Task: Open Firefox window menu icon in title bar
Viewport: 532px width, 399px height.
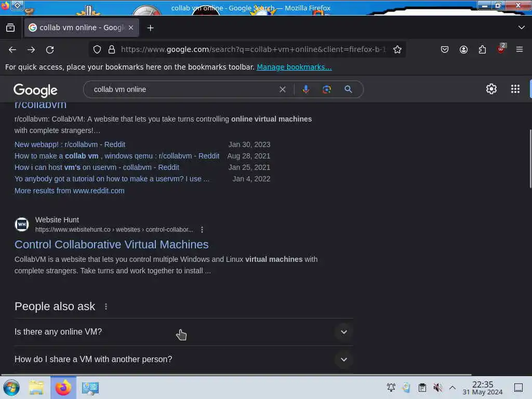Action: click(4, 5)
